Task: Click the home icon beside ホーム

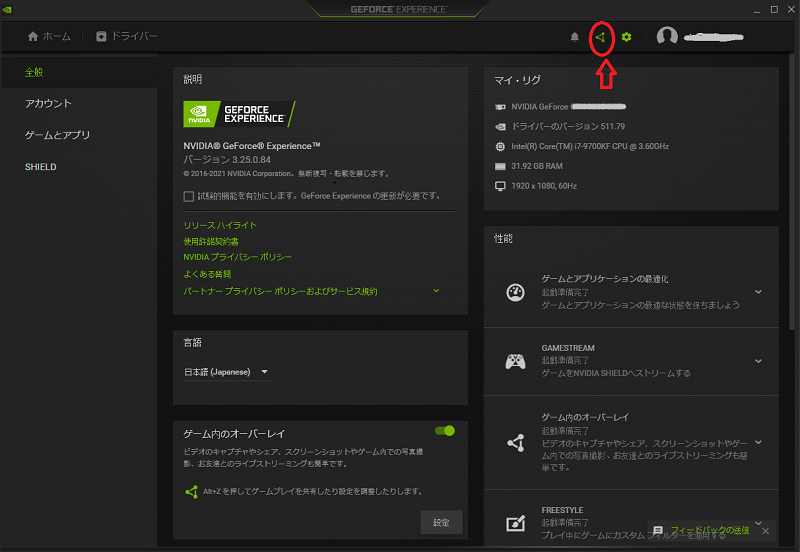Action: [x=33, y=36]
